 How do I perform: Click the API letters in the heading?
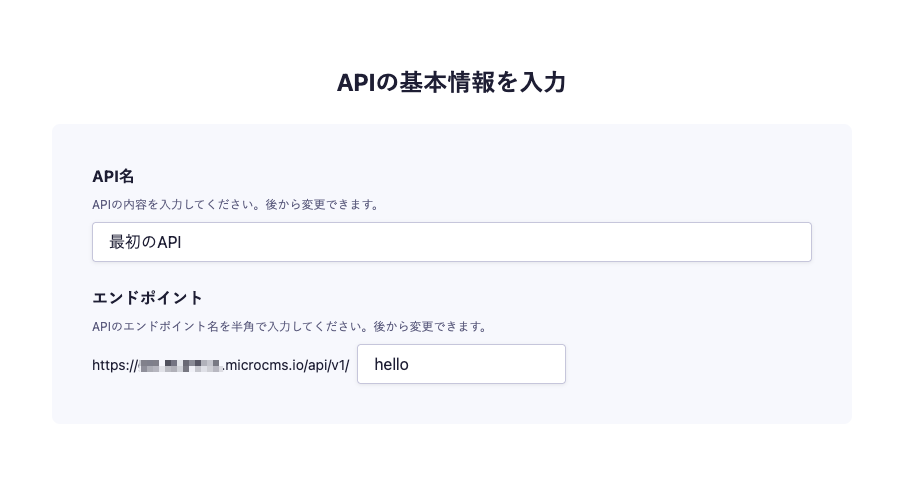pyautogui.click(x=356, y=83)
